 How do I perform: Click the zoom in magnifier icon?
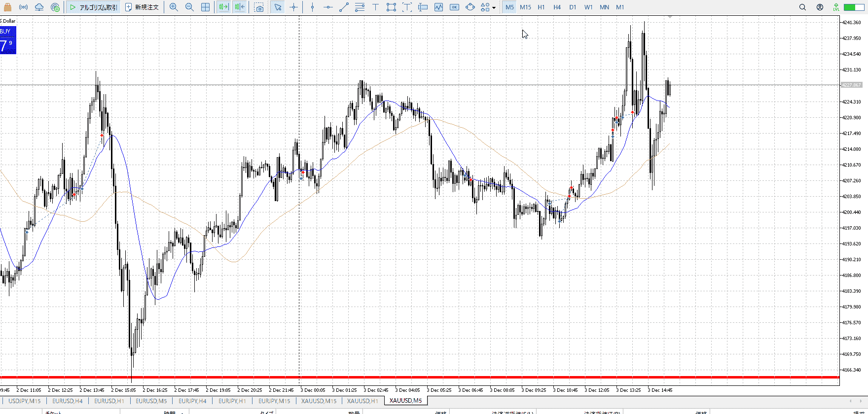tap(174, 7)
